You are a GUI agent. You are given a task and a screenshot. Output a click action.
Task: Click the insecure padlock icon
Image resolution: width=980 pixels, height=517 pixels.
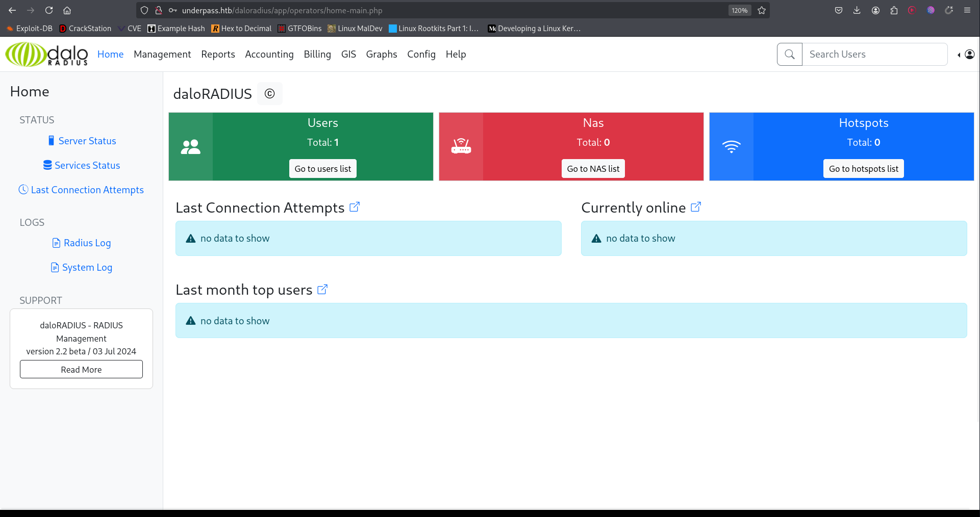click(x=159, y=10)
